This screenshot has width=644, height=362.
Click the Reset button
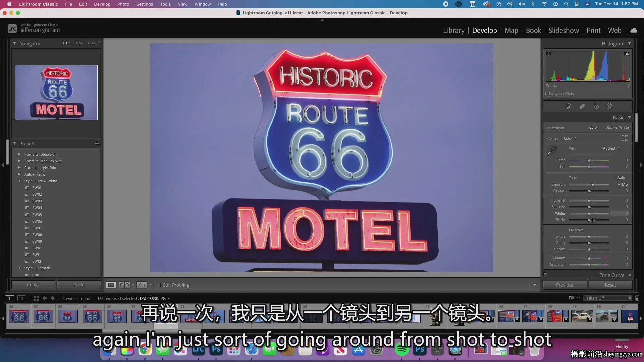point(610,285)
